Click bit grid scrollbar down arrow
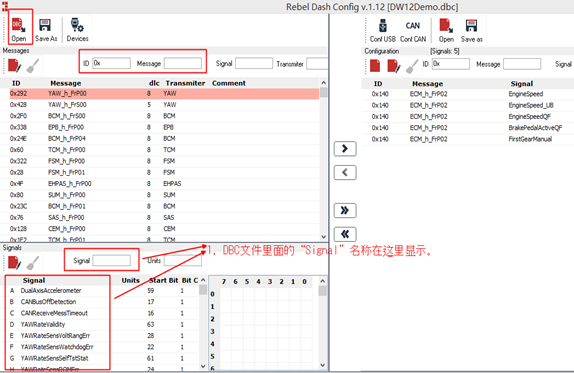The width and height of the screenshot is (574, 373). (x=322, y=365)
